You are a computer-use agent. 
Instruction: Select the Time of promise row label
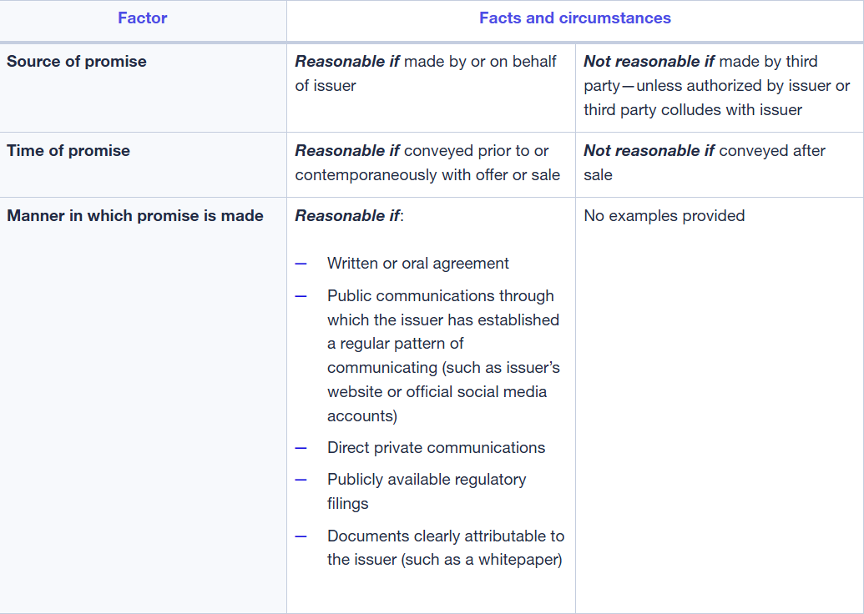click(x=67, y=151)
